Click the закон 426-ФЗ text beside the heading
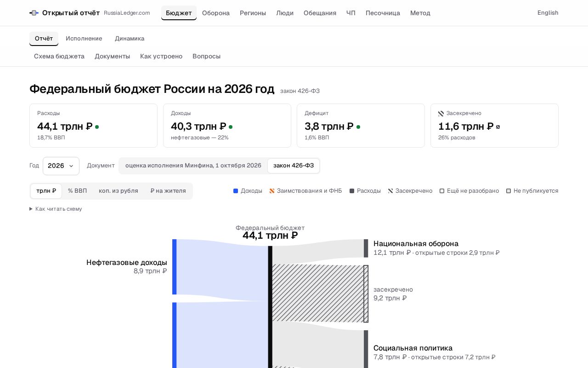Screen dimensions: 588x368 [300, 91]
